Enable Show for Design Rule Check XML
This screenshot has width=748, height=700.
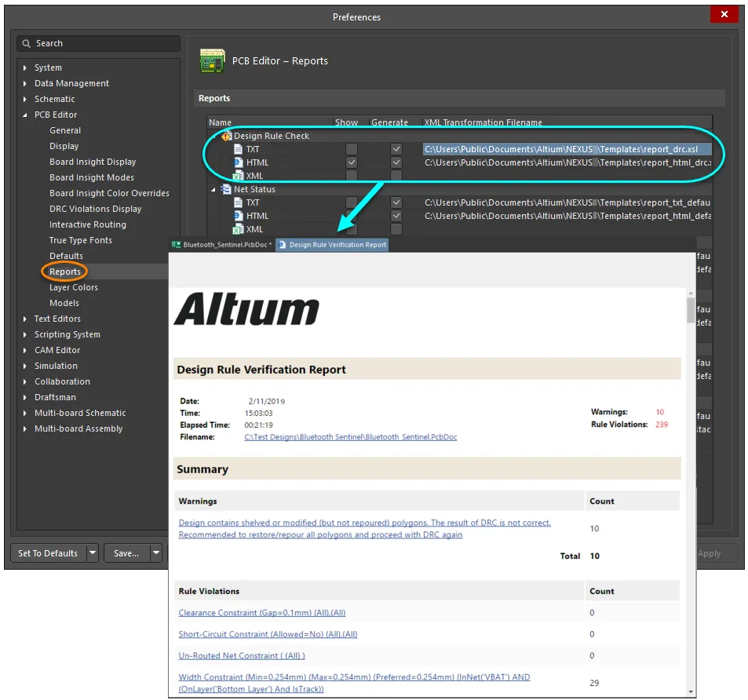point(352,176)
